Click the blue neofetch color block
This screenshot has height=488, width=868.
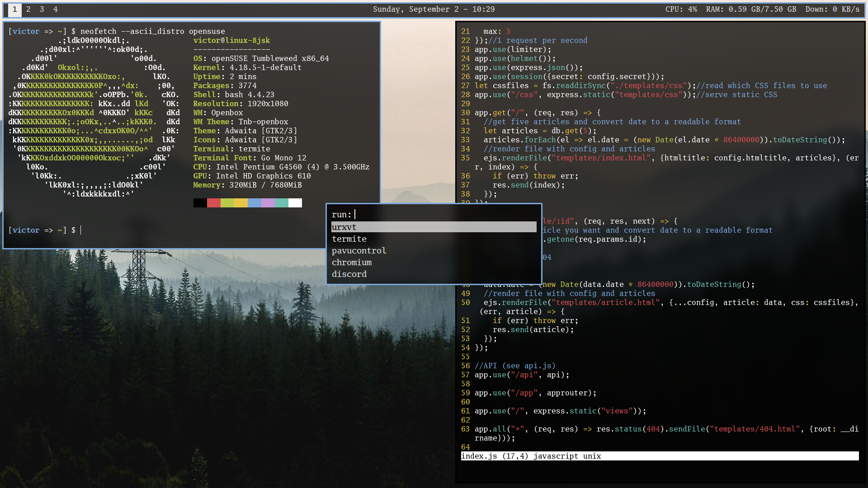[x=255, y=203]
